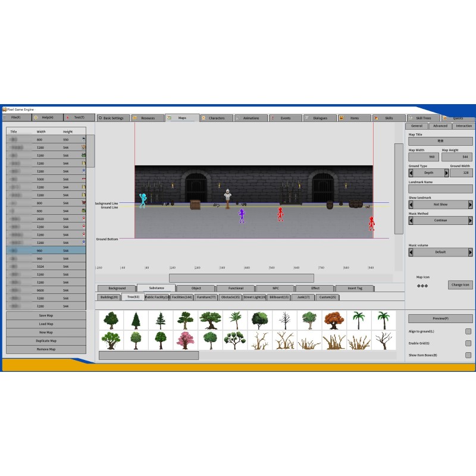Toggle the Enable Grid checkbox
476x476 pixels.
point(468,343)
